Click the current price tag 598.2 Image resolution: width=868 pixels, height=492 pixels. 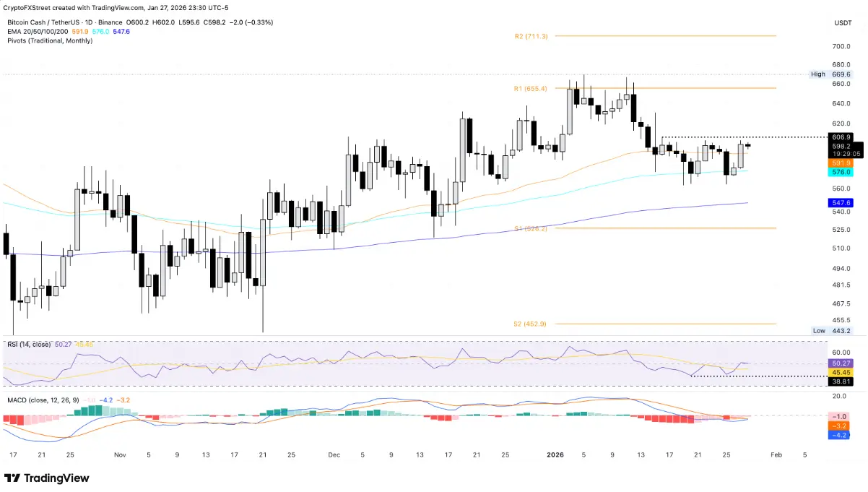coord(841,146)
